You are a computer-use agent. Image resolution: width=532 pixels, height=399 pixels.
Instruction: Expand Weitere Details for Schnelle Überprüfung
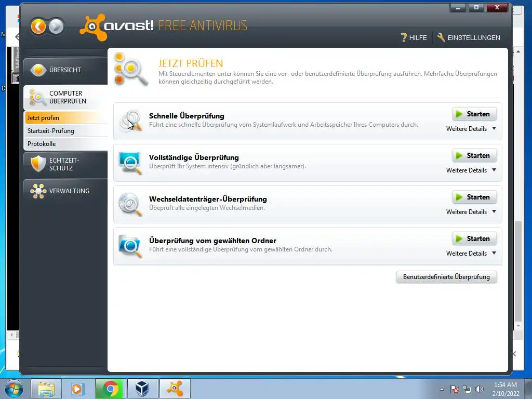(x=471, y=129)
